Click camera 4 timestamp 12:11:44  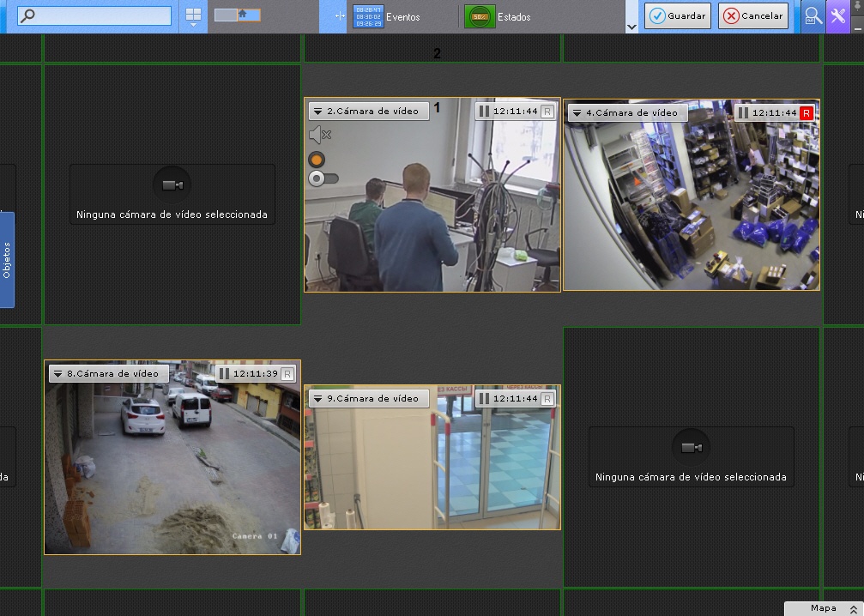click(x=774, y=113)
